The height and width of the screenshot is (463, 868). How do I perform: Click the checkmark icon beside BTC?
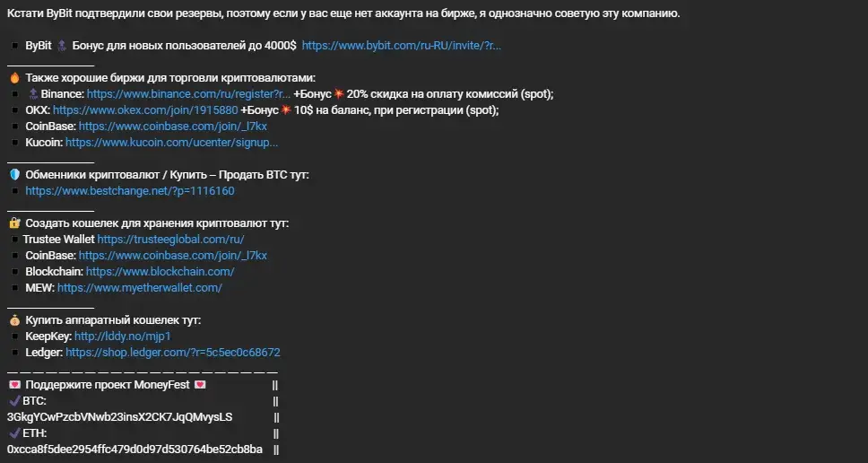point(15,400)
